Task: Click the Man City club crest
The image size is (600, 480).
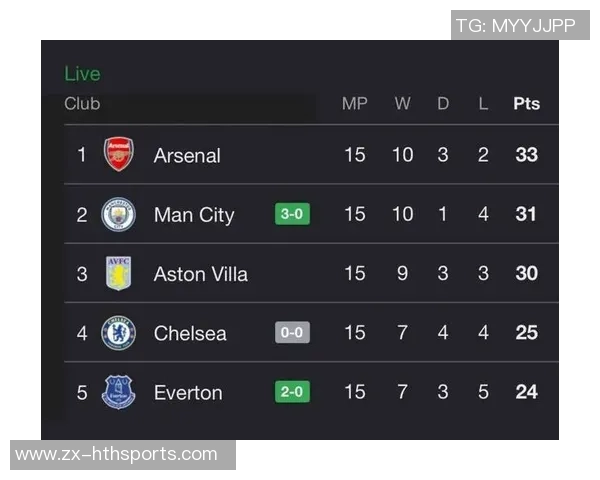Action: [x=119, y=214]
